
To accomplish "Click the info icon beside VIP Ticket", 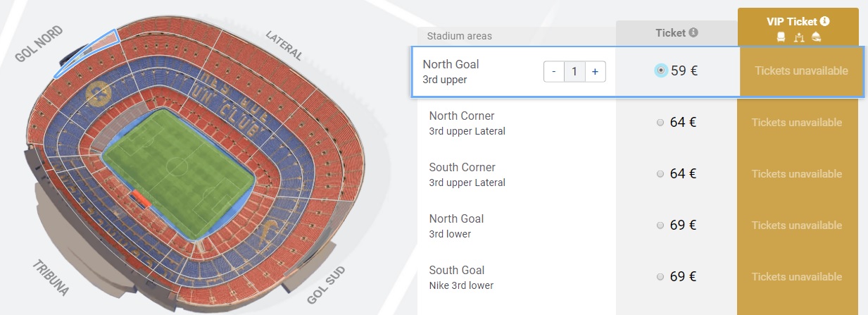I will click(x=824, y=22).
